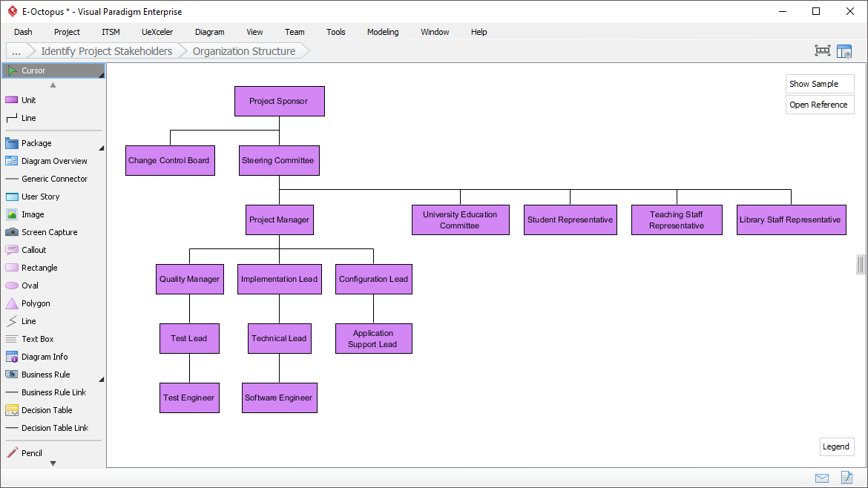Open the Project menu
Viewport: 868px width, 488px height.
(67, 32)
